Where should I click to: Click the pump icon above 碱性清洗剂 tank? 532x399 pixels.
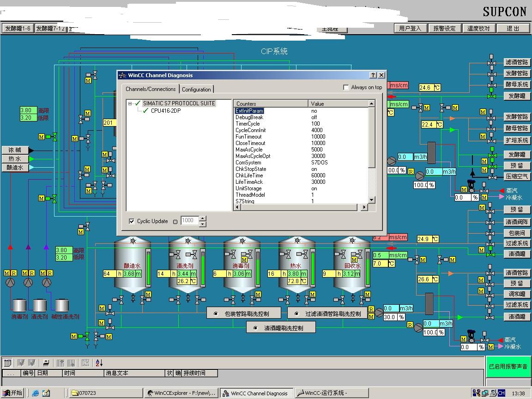(46, 282)
